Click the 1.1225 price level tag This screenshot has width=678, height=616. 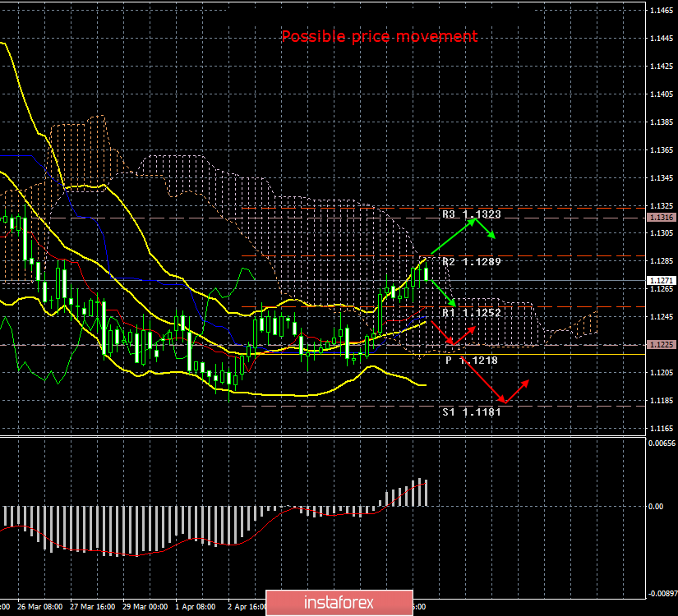pos(661,344)
